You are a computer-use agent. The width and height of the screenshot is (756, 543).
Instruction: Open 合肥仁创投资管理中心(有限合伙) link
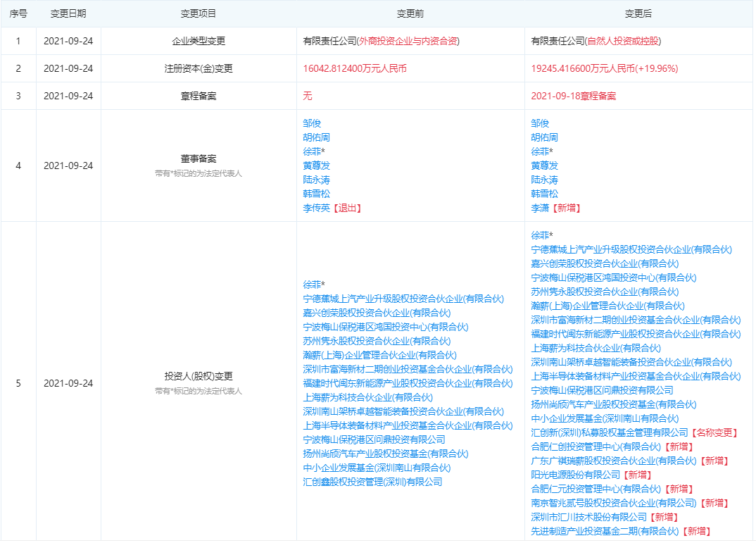596,447
